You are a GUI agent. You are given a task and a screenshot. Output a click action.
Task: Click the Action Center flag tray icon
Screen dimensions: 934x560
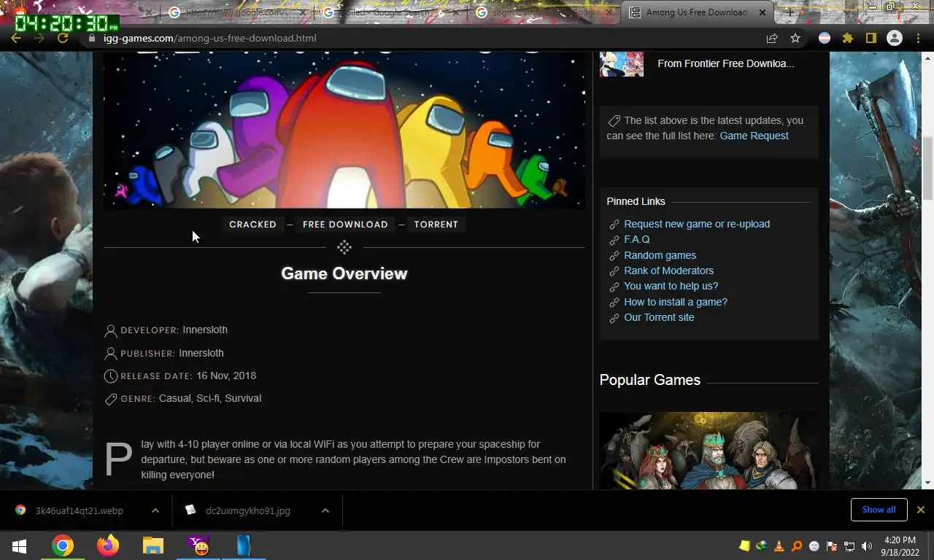(x=832, y=546)
